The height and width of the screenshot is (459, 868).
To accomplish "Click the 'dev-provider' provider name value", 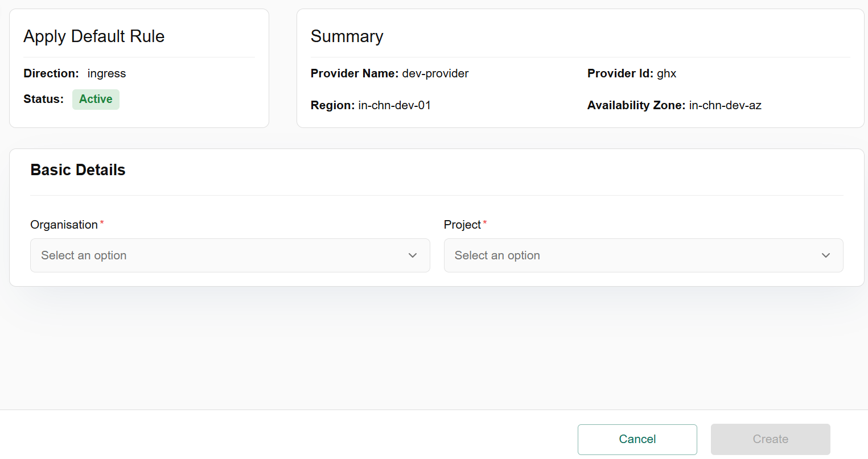I will [x=435, y=73].
